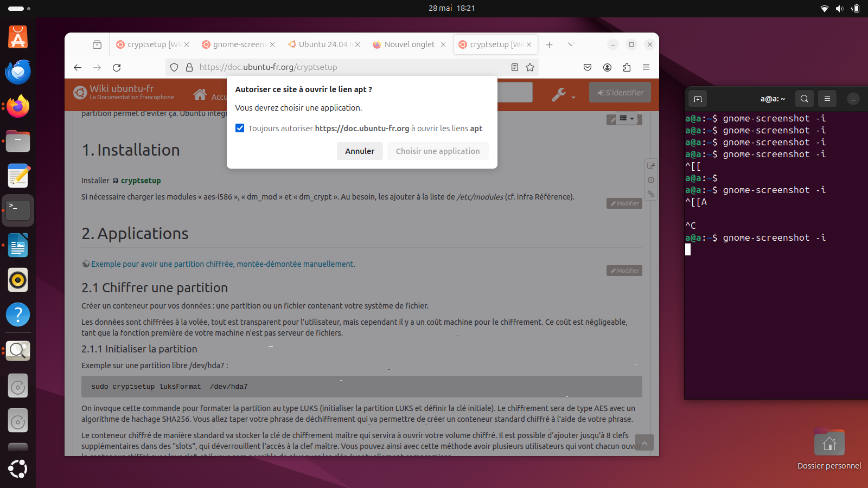Uncheck 'Toujours autoriser' checkbox in the dialog

point(240,128)
